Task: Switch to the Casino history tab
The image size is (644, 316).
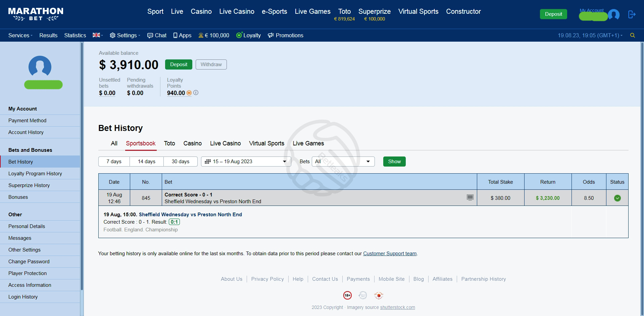Action: pos(193,143)
